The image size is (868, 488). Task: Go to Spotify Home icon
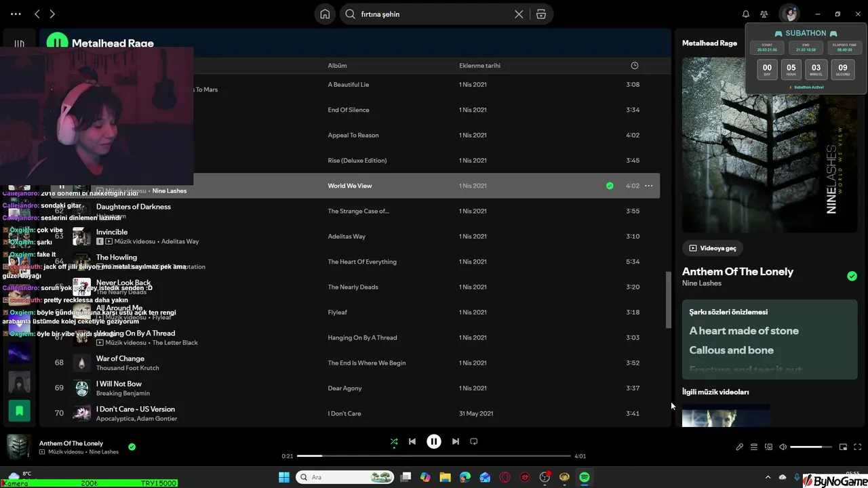pos(325,14)
